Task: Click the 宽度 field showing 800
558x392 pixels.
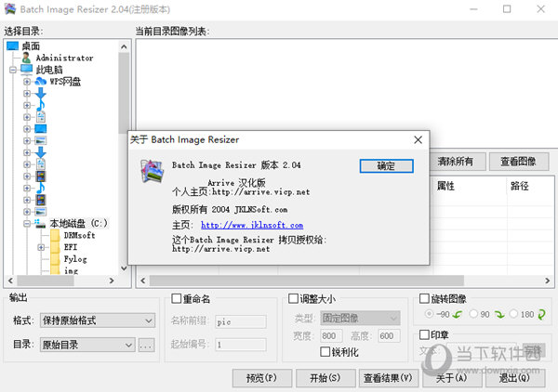Action: [x=331, y=336]
